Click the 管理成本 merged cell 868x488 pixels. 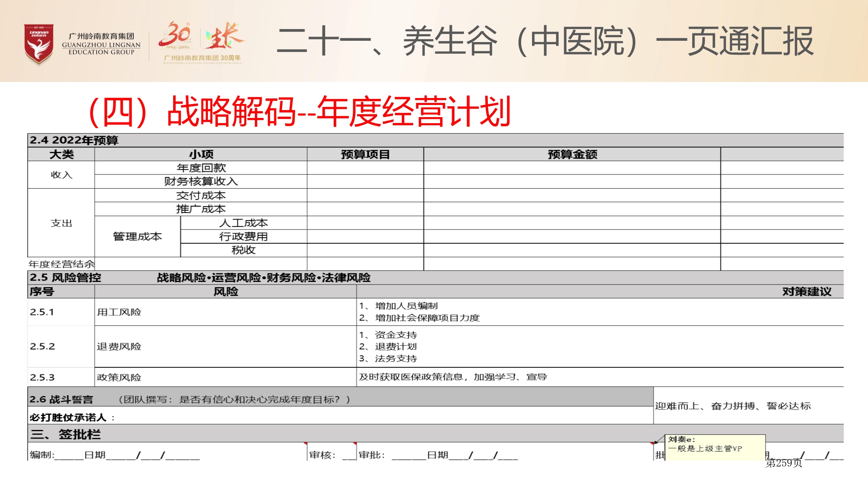(x=137, y=236)
